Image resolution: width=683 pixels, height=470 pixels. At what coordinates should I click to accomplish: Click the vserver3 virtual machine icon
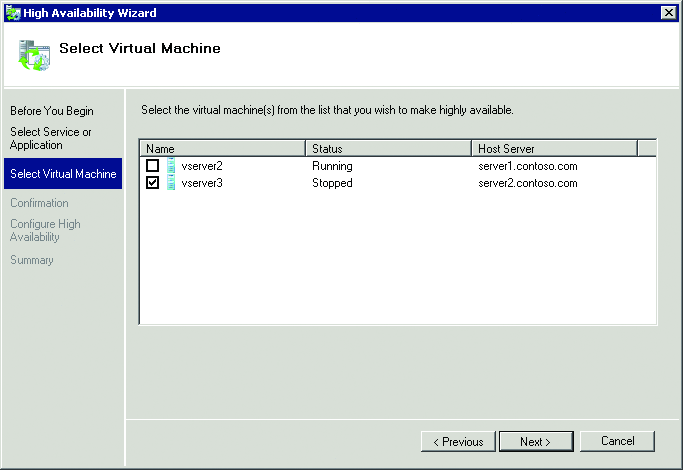coord(171,183)
